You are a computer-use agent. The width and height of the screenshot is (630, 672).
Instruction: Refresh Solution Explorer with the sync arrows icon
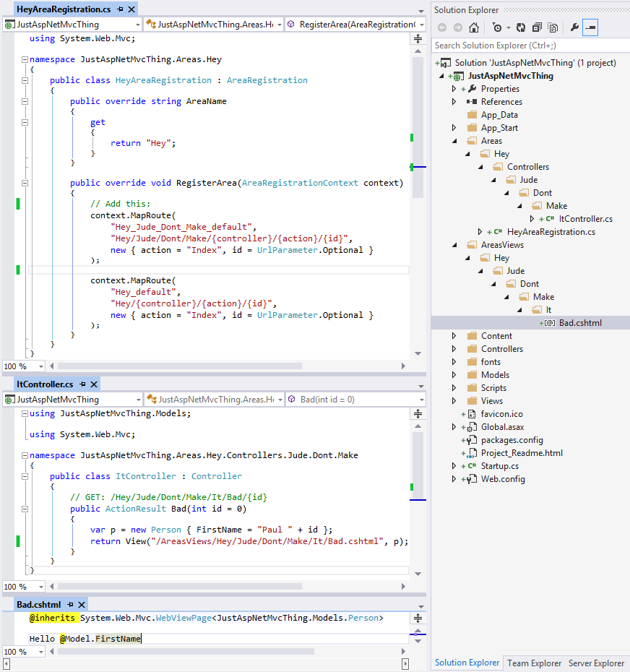521,28
